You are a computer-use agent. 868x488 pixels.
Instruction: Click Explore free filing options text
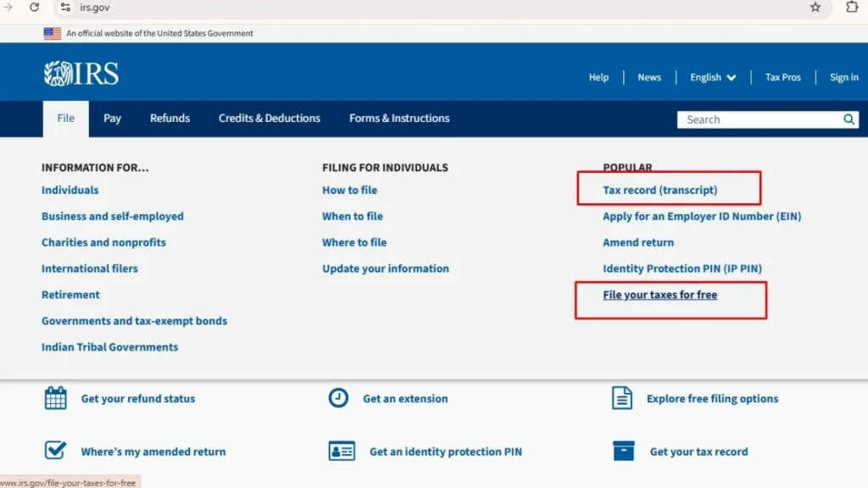[712, 398]
